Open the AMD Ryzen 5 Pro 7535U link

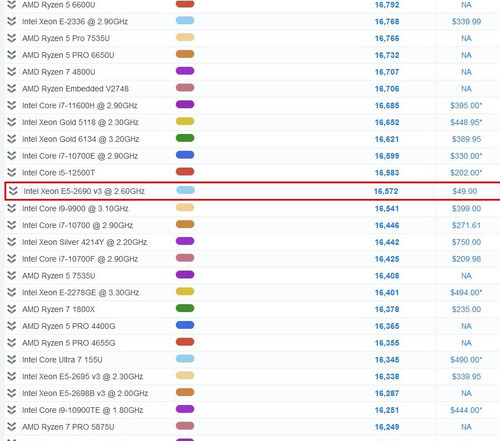click(66, 38)
